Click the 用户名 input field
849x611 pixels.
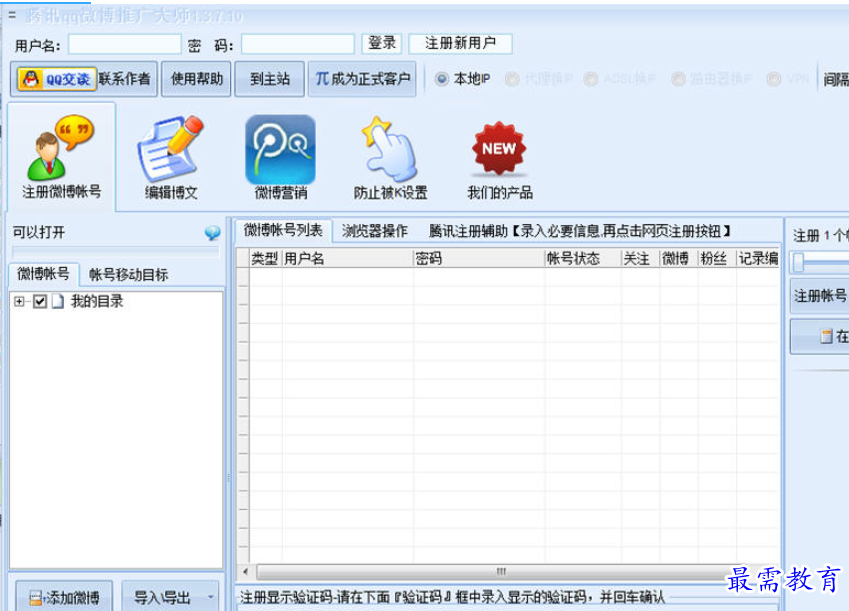[125, 44]
